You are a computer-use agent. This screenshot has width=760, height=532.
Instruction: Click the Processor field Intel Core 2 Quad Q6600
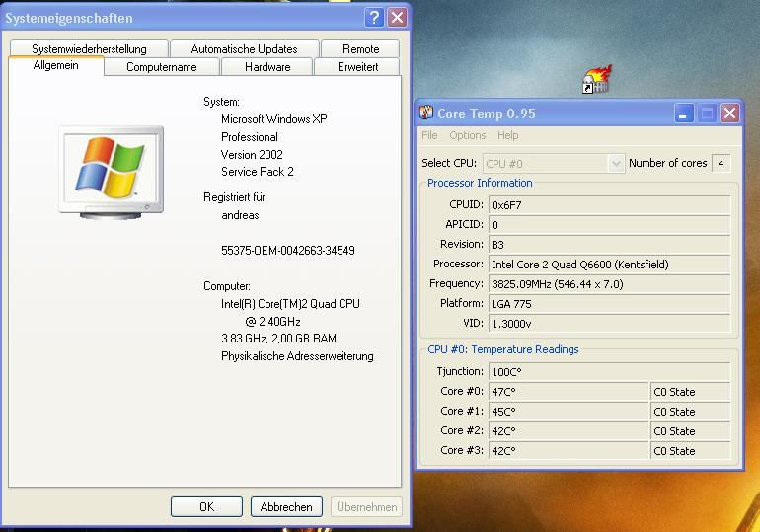pyautogui.click(x=610, y=265)
